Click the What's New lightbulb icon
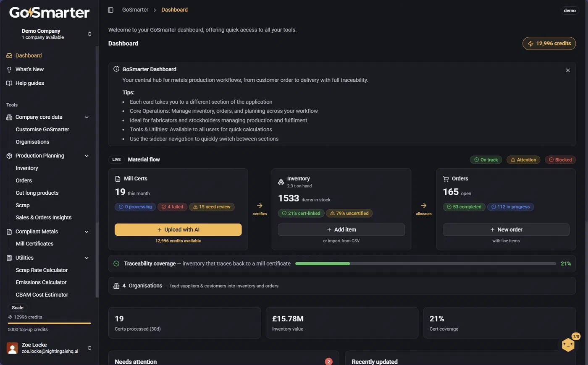This screenshot has height=365, width=588. click(x=9, y=69)
